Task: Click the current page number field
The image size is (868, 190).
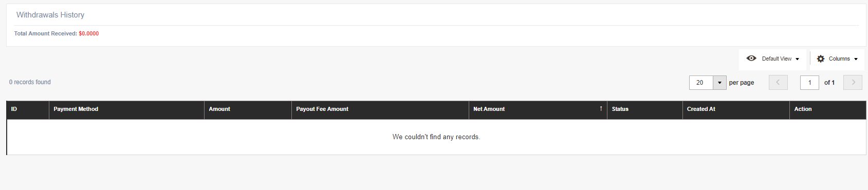Action: tap(809, 83)
